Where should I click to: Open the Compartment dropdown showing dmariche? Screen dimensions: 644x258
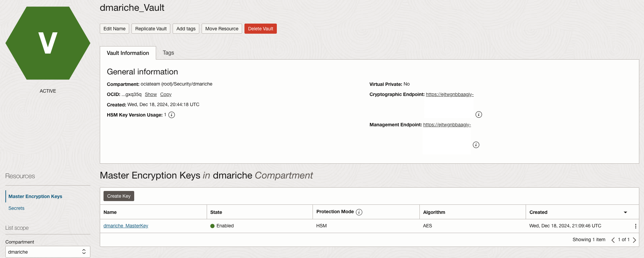coord(48,252)
